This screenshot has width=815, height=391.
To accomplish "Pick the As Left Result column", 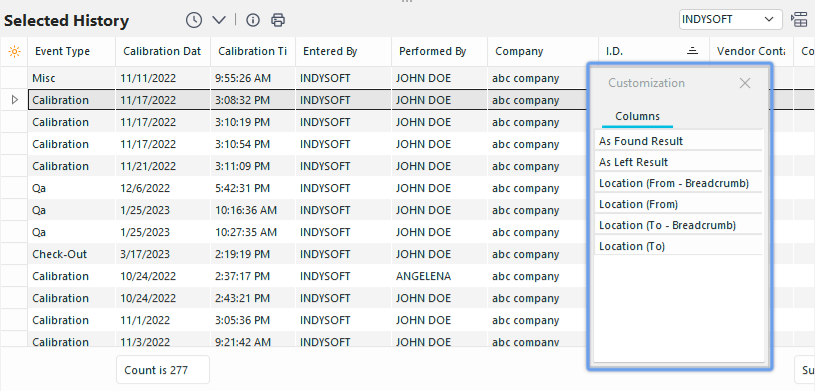I will coord(678,162).
